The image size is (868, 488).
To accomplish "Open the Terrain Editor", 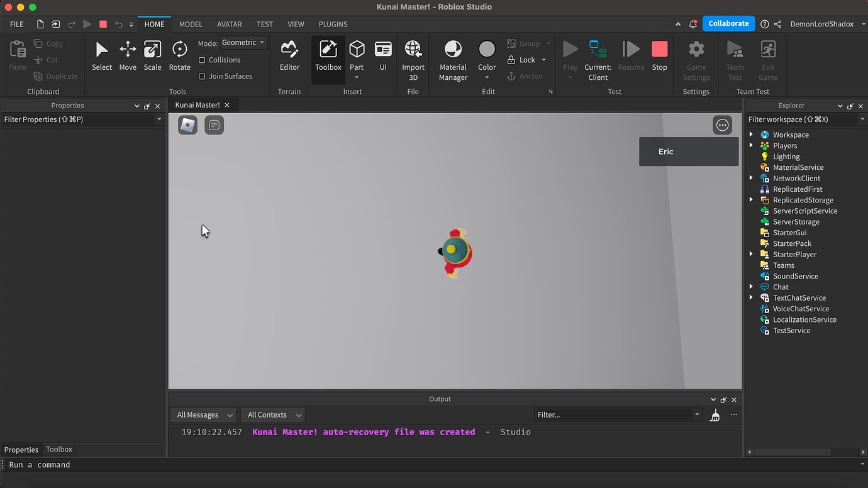I will [289, 56].
